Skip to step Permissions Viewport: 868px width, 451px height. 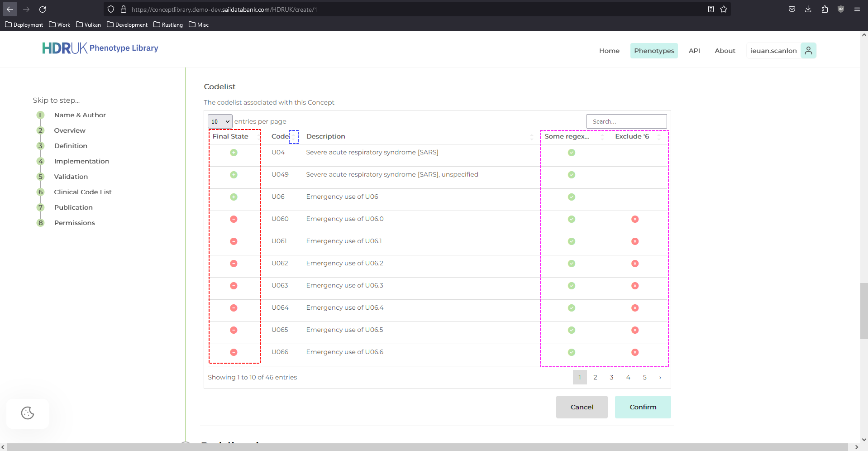(x=75, y=223)
